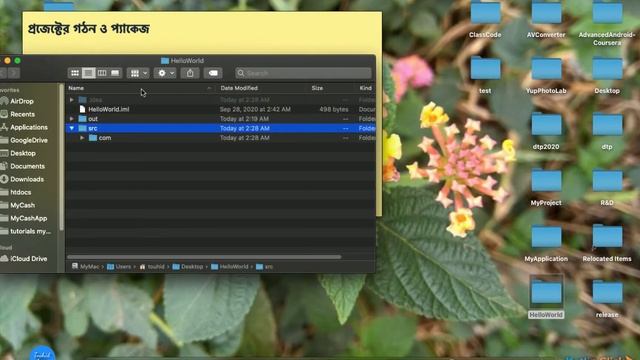
Task: Expand the com folder disclosure triangle
Action: tap(82, 138)
